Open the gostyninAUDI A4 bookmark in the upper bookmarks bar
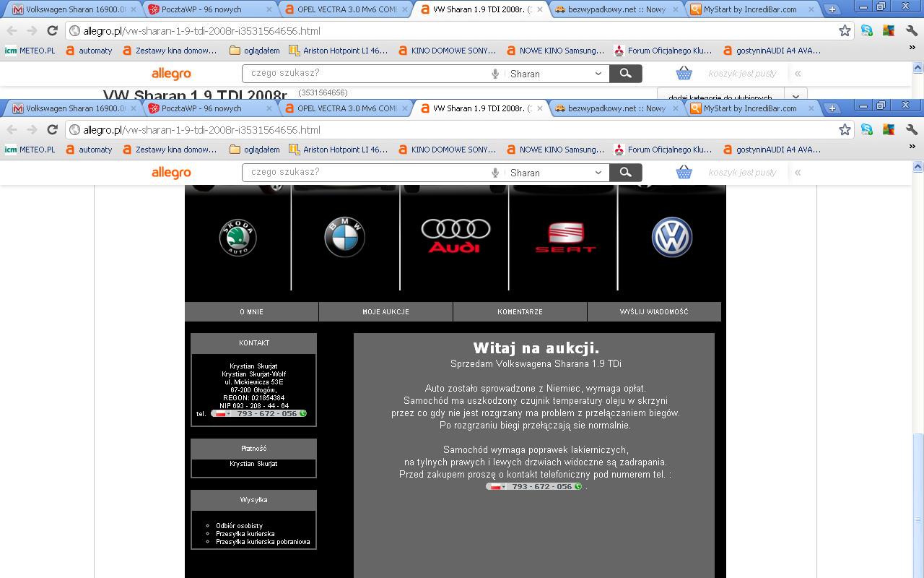The width and height of the screenshot is (924, 578). tap(771, 51)
